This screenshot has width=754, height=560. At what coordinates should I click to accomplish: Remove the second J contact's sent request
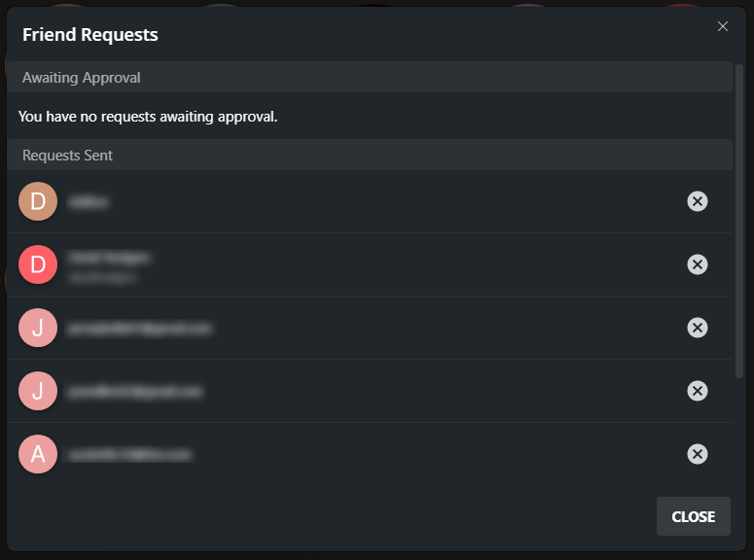pos(698,391)
